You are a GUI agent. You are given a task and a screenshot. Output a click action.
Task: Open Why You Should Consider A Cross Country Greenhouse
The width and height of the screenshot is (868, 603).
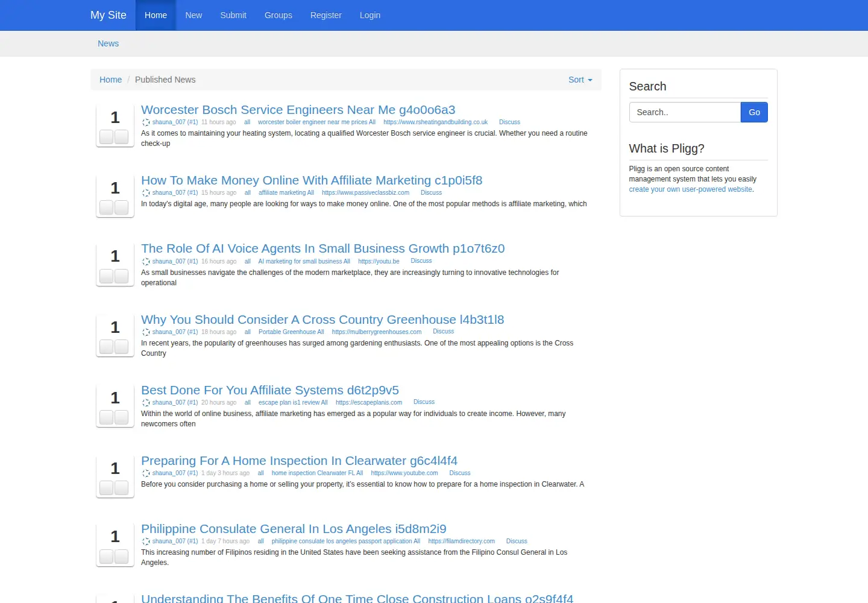[322, 320]
